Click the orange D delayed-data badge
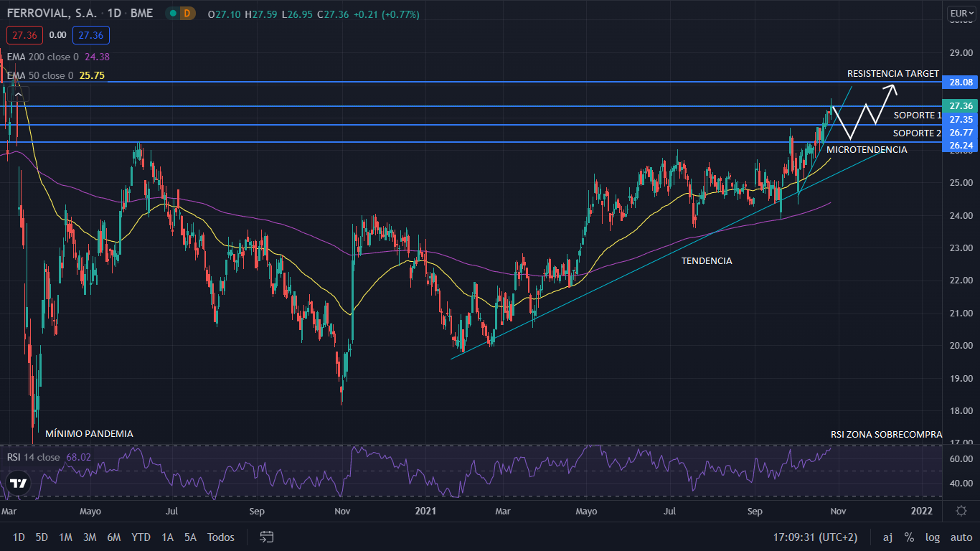980x551 pixels. tap(187, 14)
